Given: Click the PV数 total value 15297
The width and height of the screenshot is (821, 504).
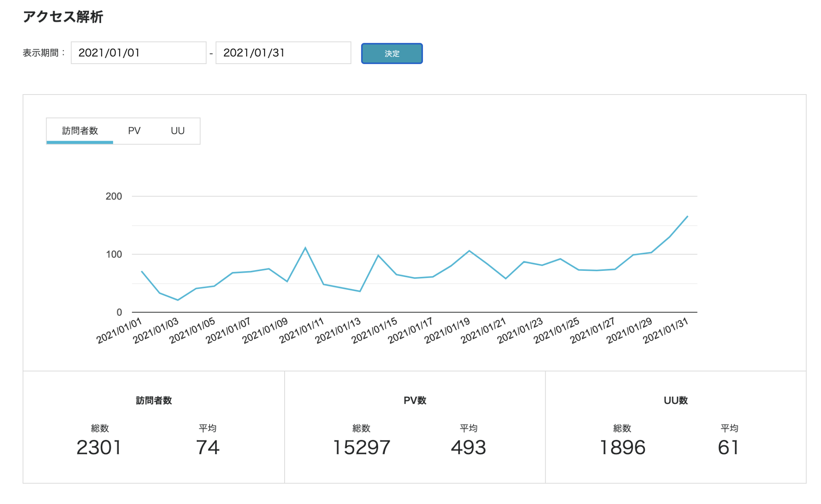Looking at the screenshot, I should click(361, 448).
